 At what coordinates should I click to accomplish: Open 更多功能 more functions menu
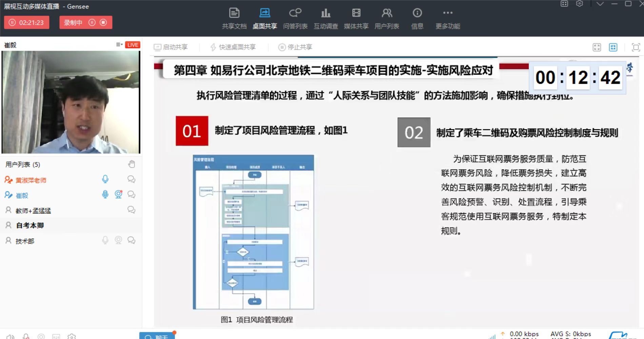tap(448, 18)
